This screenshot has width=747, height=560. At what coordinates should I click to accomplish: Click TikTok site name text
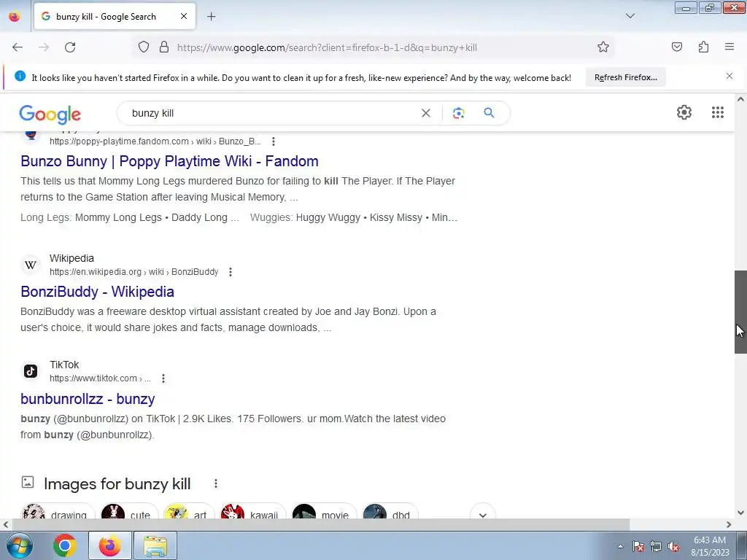tap(64, 365)
